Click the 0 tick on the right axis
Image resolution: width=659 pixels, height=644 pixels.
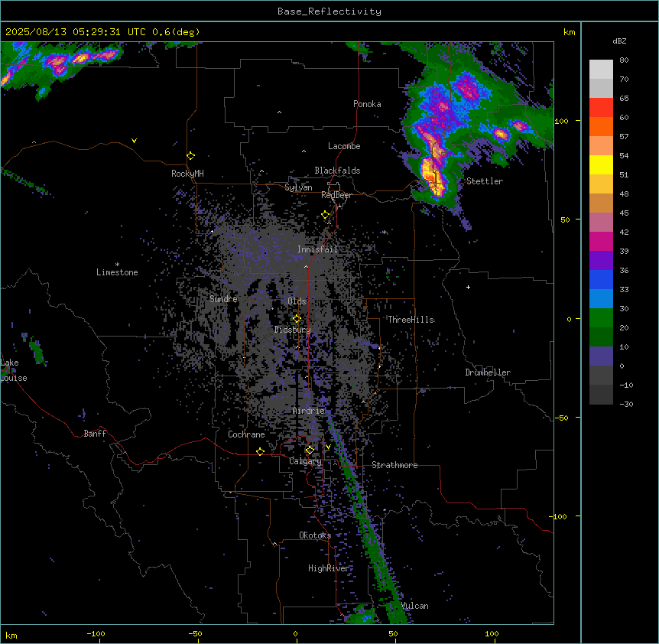(x=569, y=319)
